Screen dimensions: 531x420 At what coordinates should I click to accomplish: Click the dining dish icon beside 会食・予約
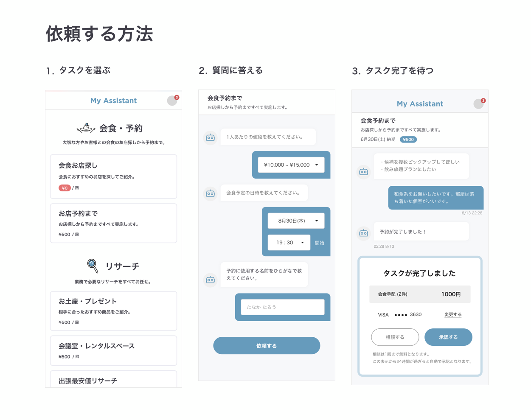(86, 128)
